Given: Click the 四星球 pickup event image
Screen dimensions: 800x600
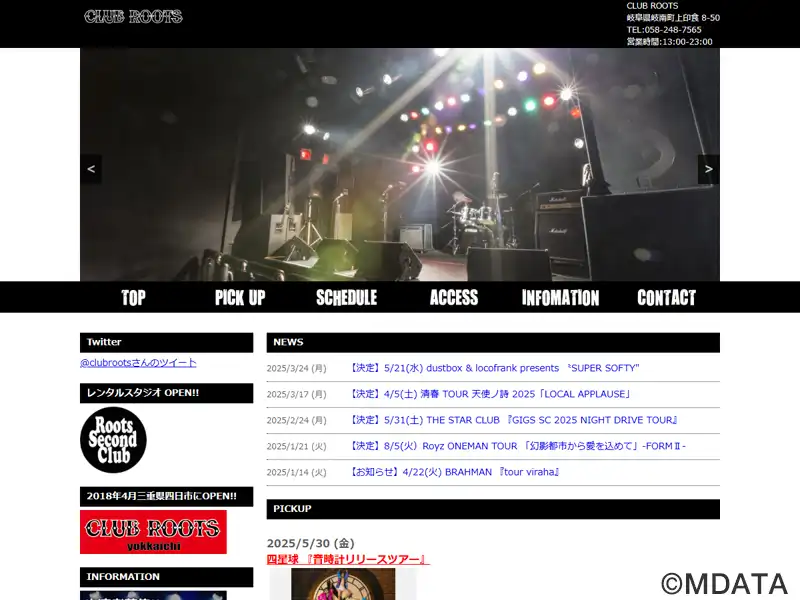Looking at the screenshot, I should click(x=343, y=585).
